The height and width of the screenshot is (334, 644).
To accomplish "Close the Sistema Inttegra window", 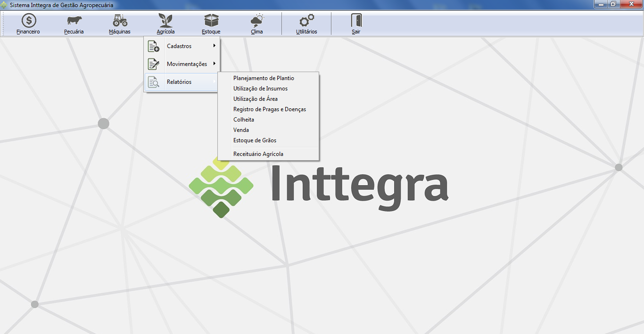I will (631, 4).
